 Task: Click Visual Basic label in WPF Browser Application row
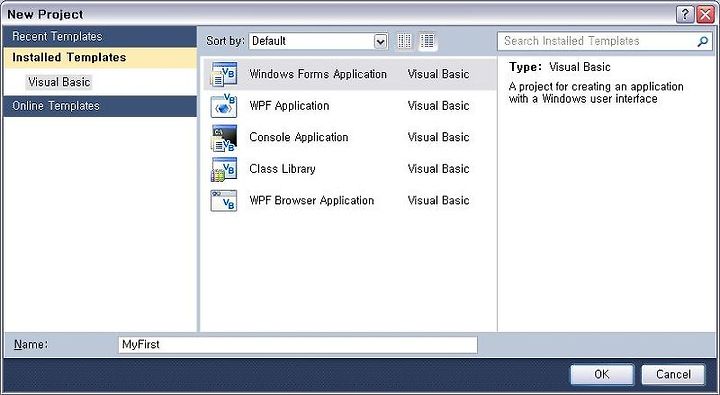[x=439, y=201]
